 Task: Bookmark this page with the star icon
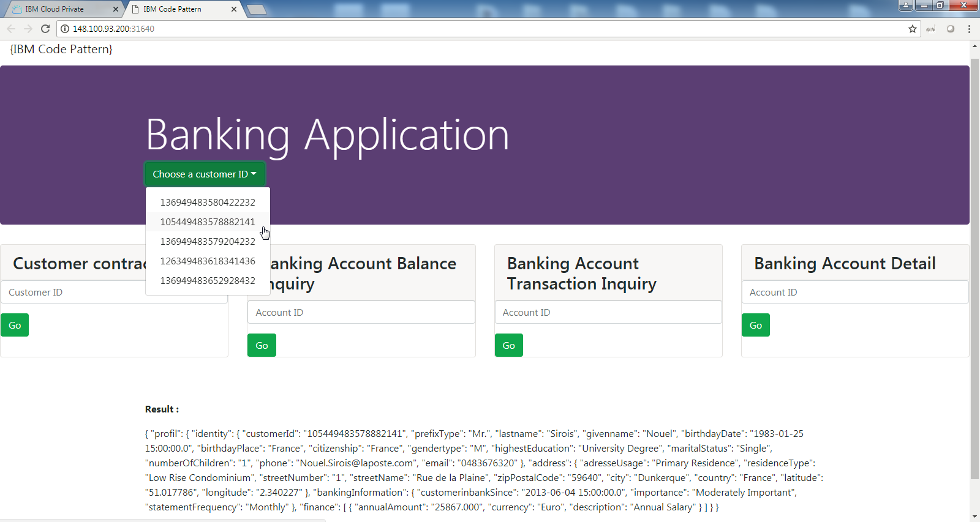point(913,29)
